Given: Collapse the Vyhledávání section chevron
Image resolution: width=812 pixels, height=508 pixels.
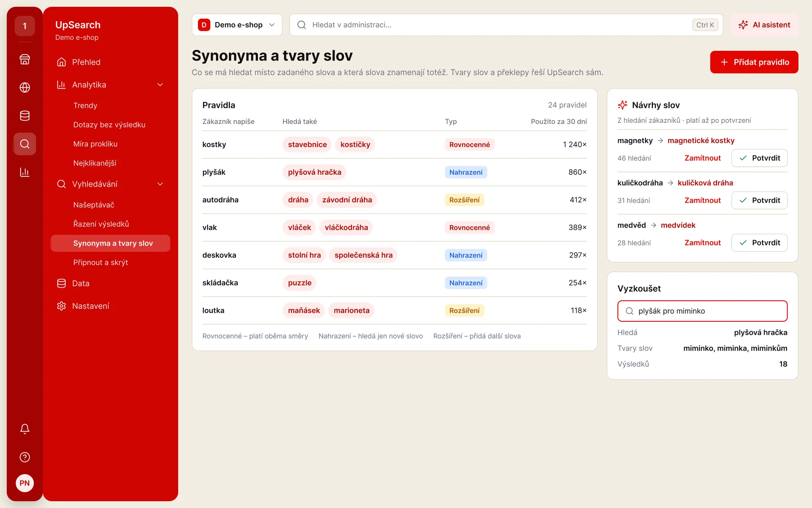Looking at the screenshot, I should coord(160,184).
